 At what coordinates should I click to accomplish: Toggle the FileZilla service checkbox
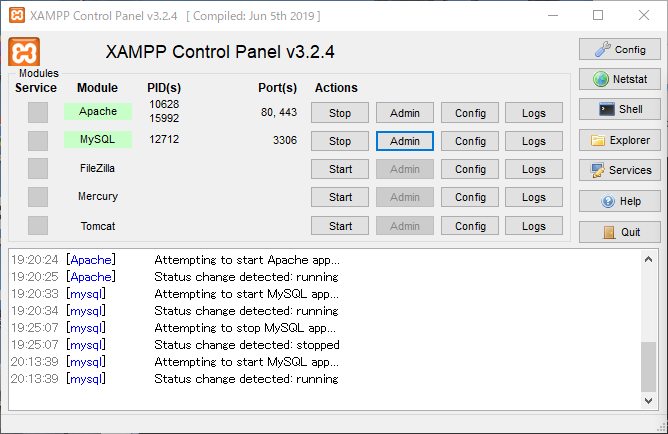pyautogui.click(x=38, y=169)
